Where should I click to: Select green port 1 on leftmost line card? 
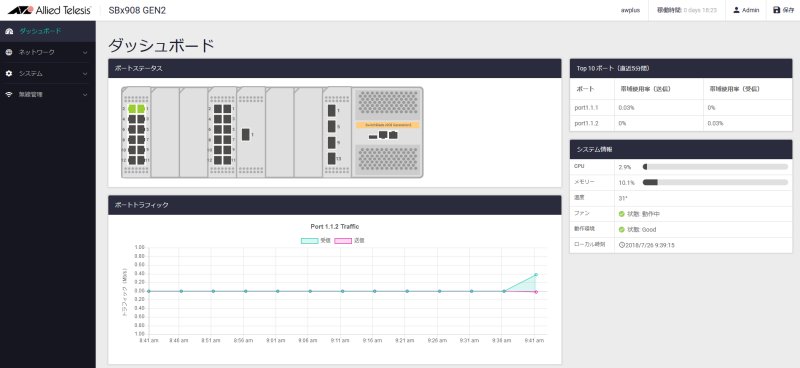coord(141,109)
